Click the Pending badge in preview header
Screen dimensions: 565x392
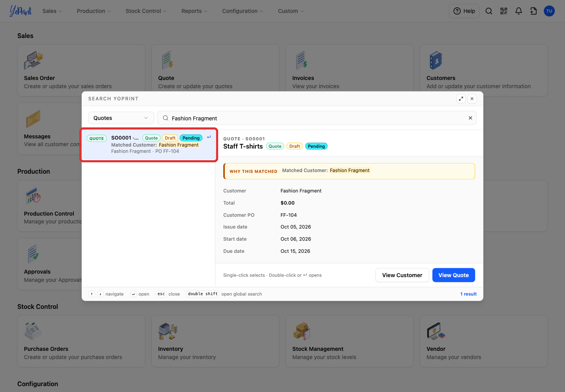pos(316,146)
